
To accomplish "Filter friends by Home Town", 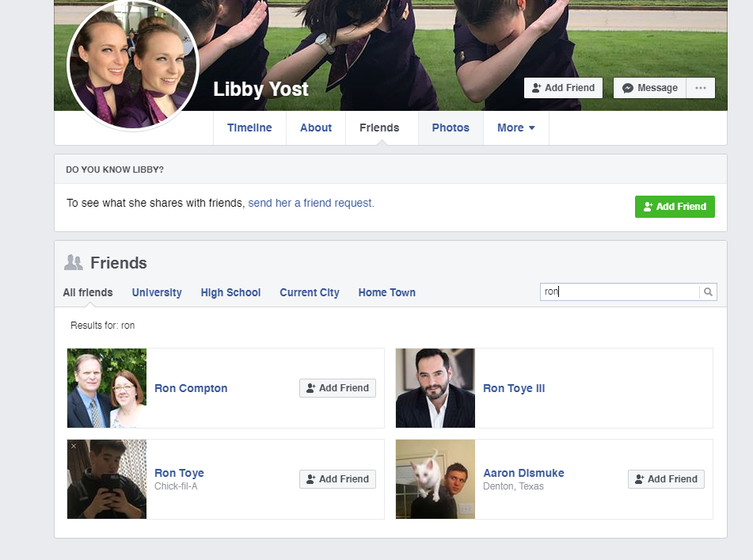I will (x=387, y=292).
